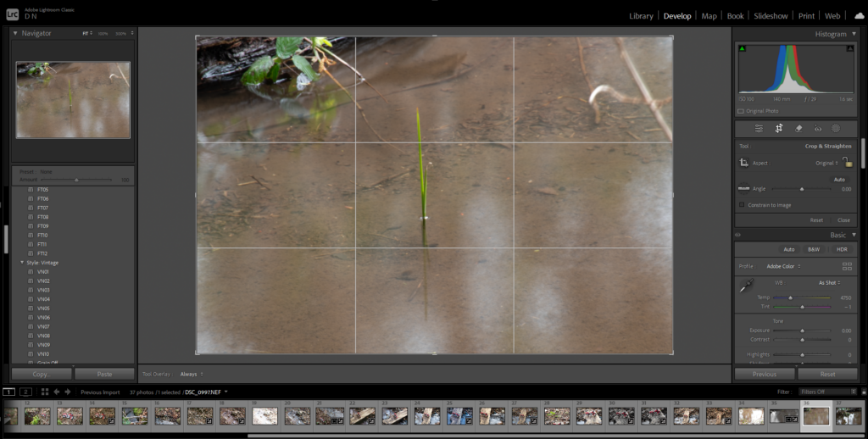868x439 pixels.
Task: Collapse the Basic panel triangle
Action: [854, 236]
